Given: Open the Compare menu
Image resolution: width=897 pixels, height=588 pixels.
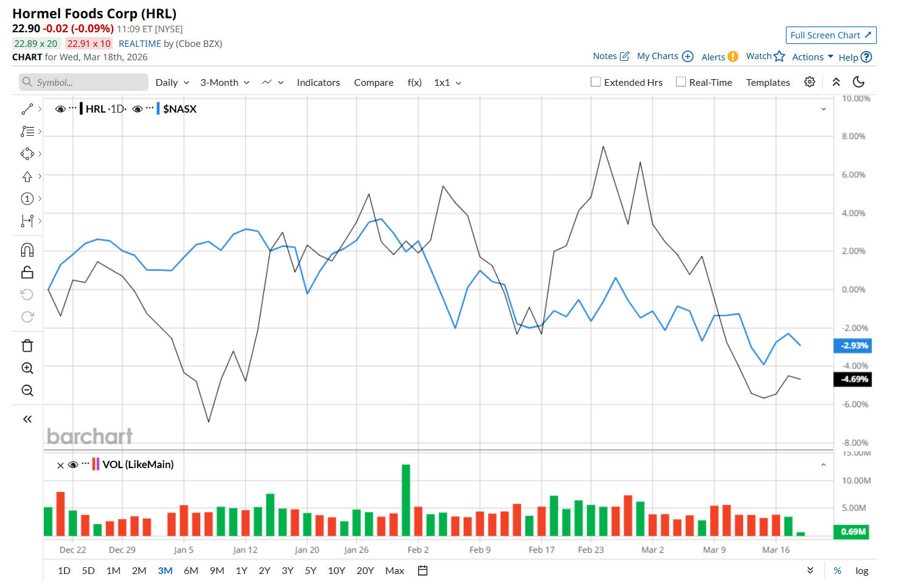Looking at the screenshot, I should coord(374,82).
